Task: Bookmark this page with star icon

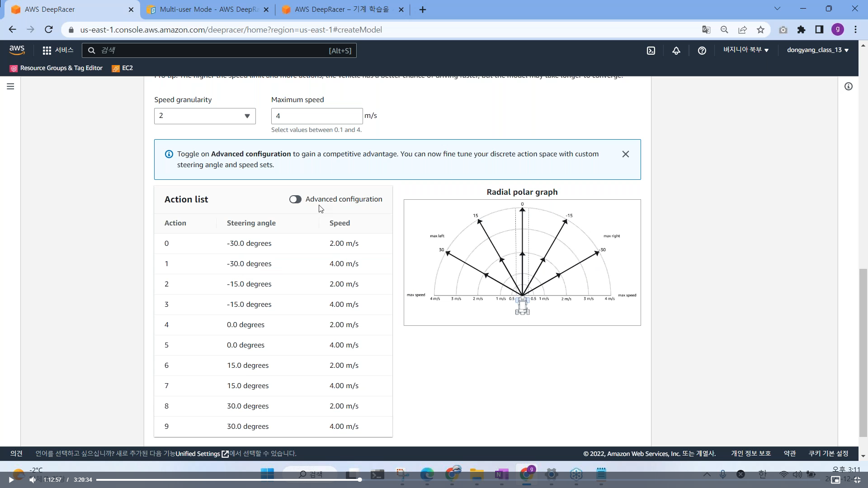Action: point(760,30)
